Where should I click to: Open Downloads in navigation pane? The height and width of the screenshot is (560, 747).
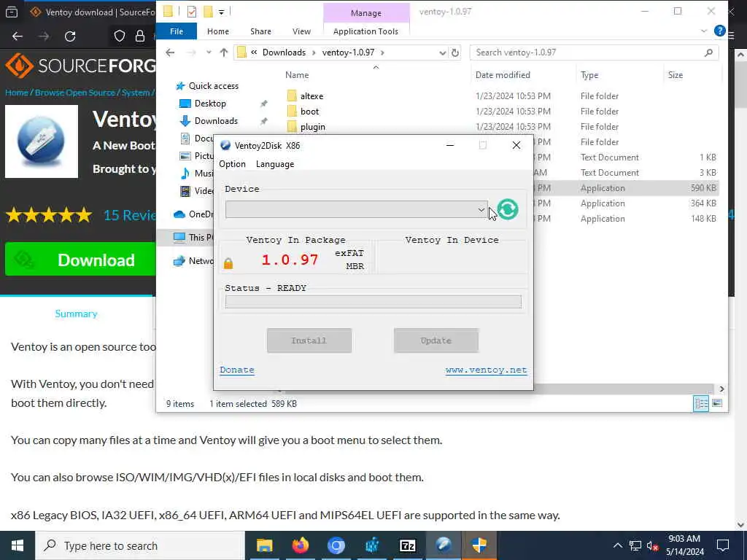pos(216,121)
